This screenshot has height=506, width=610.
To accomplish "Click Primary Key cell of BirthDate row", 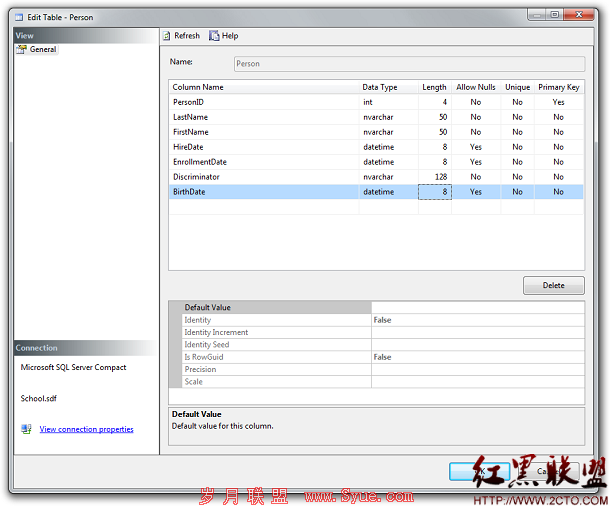I will coord(559,192).
